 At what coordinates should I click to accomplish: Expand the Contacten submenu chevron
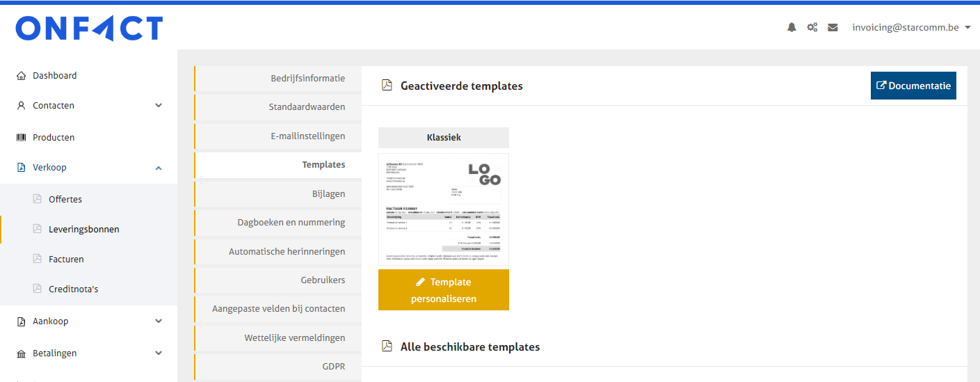[159, 106]
